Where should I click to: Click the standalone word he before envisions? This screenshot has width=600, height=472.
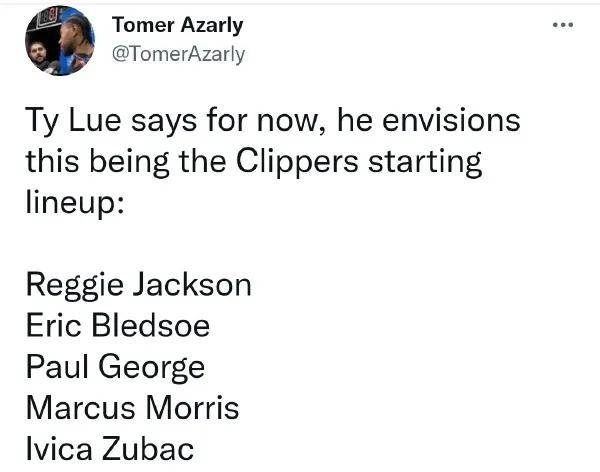point(354,120)
